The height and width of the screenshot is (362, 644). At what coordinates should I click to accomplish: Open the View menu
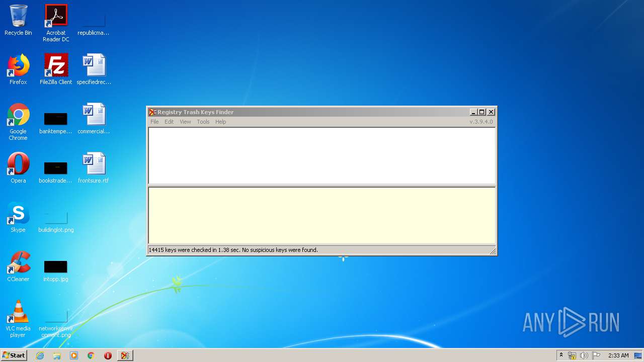tap(185, 122)
